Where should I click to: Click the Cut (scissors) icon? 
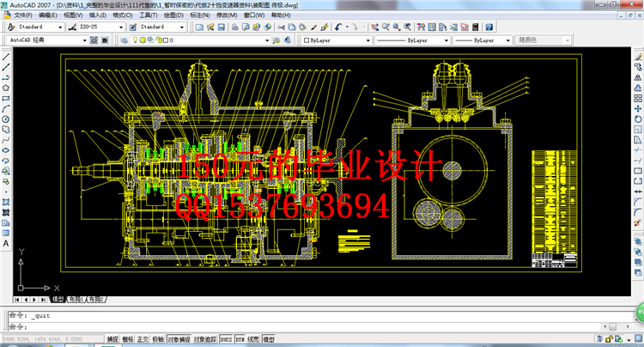(282, 27)
